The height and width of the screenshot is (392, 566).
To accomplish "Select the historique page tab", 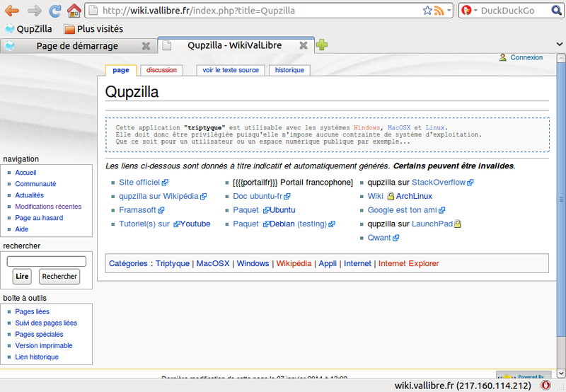I will [x=289, y=70].
